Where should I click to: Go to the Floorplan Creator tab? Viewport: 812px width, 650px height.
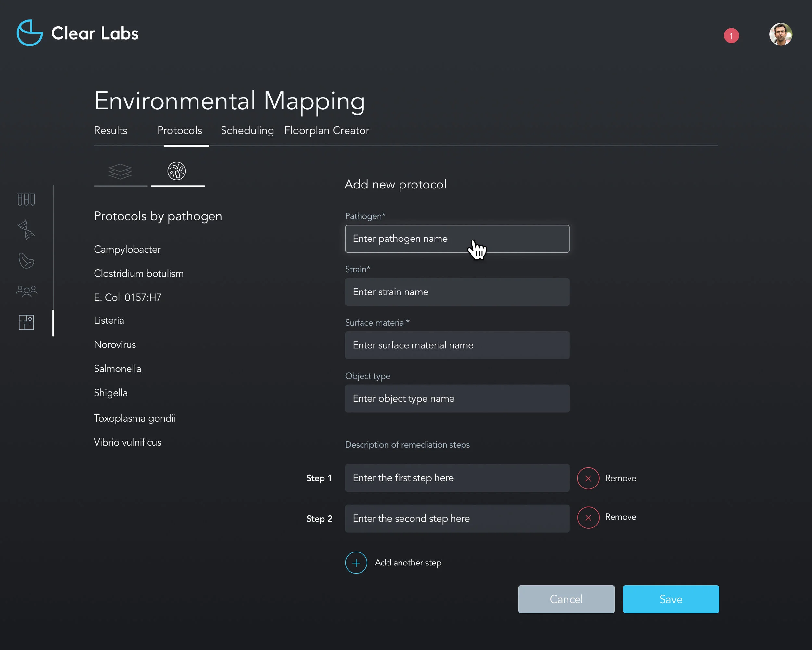[326, 130]
